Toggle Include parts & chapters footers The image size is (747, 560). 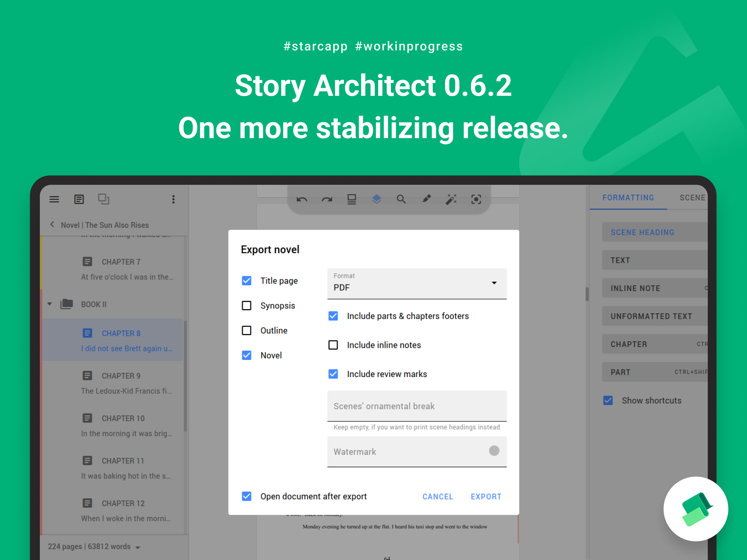point(333,316)
